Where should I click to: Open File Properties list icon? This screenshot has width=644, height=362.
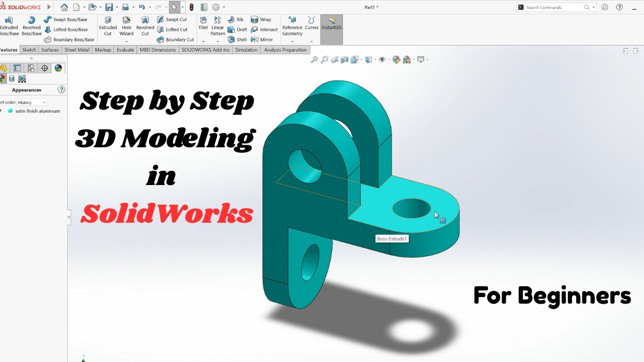(204, 7)
